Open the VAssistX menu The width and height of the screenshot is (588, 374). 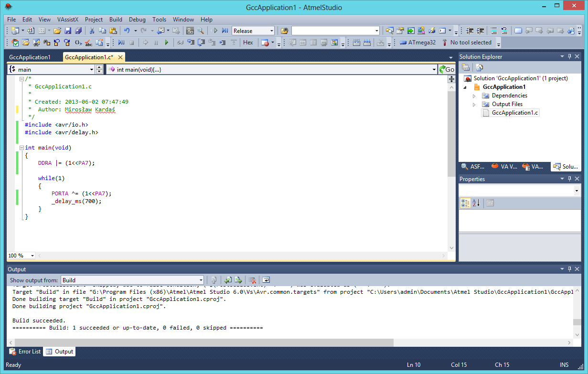tap(68, 20)
